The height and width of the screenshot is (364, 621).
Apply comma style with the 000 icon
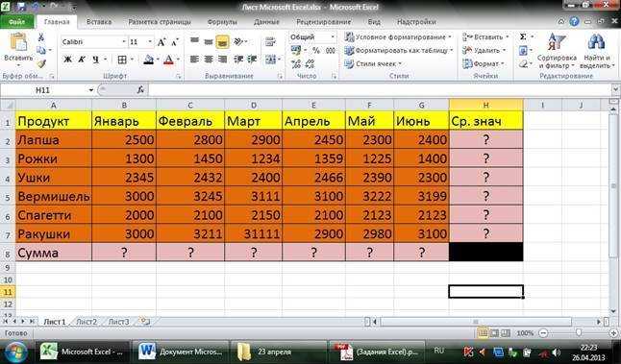tap(331, 51)
